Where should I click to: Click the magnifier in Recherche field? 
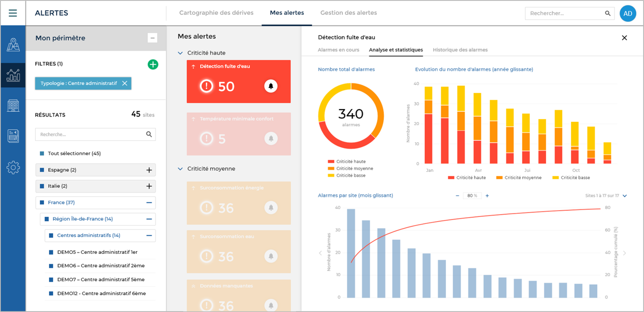click(149, 134)
